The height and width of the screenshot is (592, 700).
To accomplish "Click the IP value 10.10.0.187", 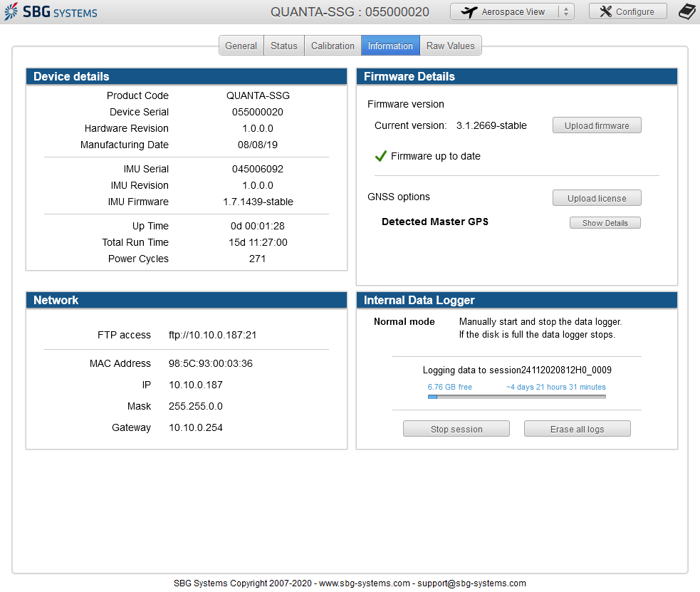I will (x=196, y=385).
